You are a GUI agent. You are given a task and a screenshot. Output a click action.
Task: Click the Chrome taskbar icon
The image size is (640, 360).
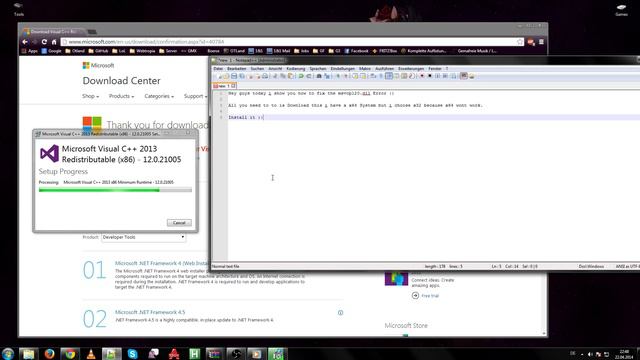(x=70, y=353)
